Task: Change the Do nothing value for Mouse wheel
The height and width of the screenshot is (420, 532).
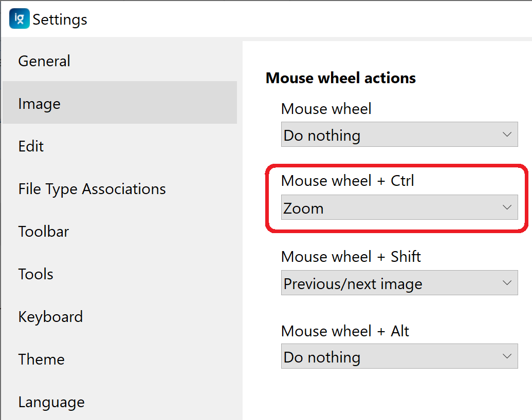Action: pos(399,135)
